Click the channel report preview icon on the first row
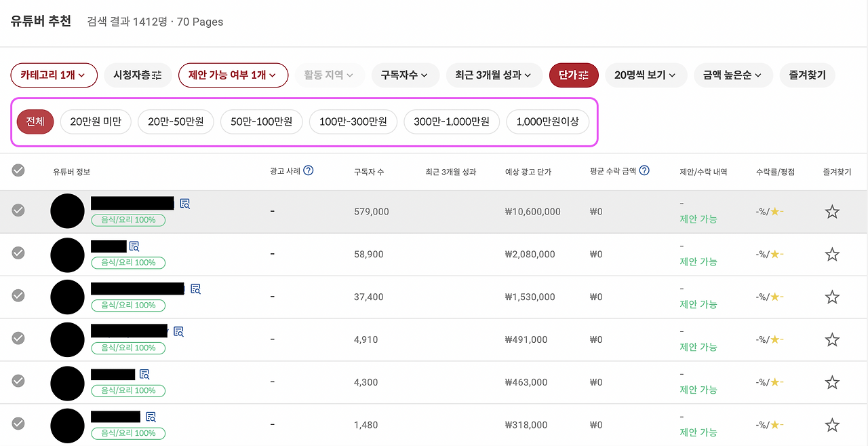The width and height of the screenshot is (868, 446). click(x=183, y=203)
